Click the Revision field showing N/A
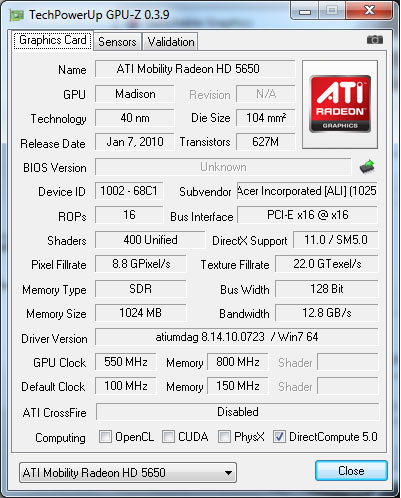 (266, 94)
